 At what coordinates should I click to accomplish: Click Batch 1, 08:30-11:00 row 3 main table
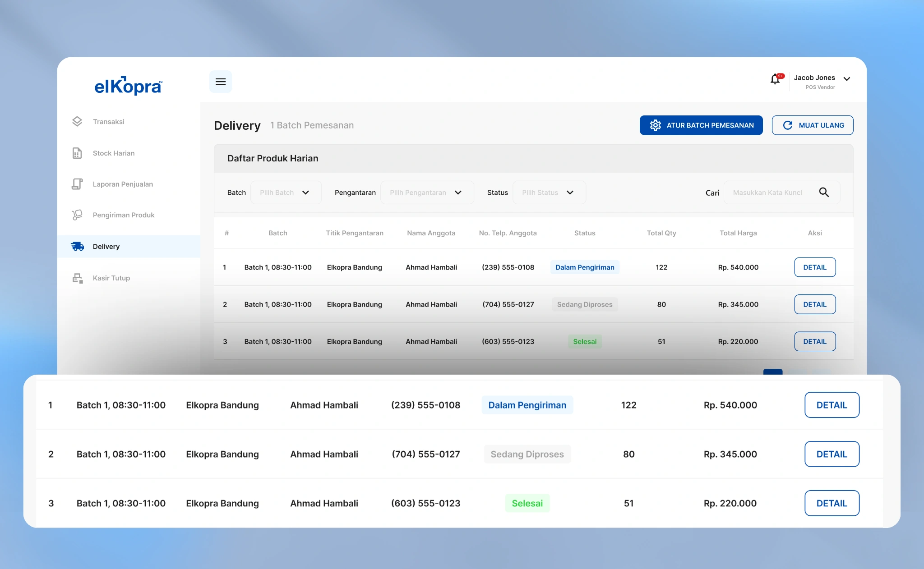278,342
